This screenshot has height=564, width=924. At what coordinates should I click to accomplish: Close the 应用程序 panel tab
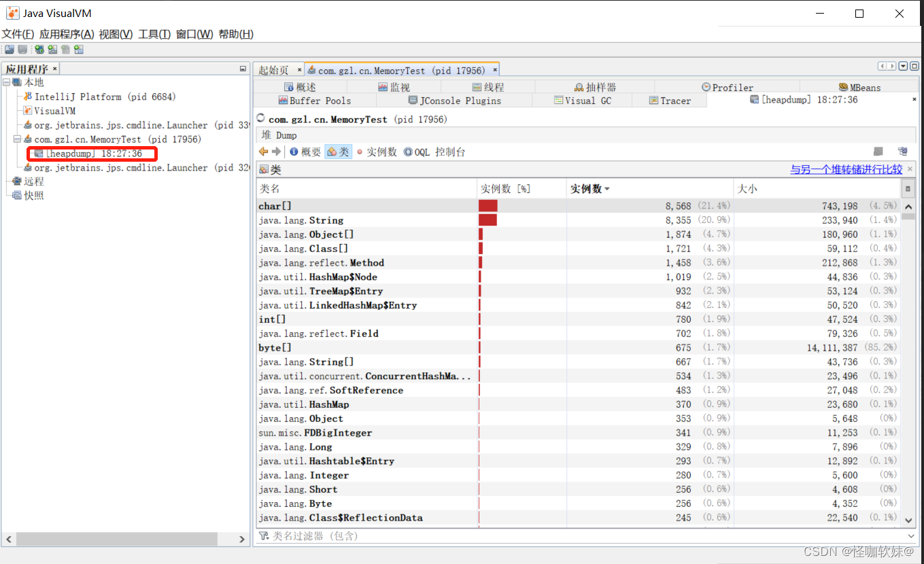[x=55, y=69]
